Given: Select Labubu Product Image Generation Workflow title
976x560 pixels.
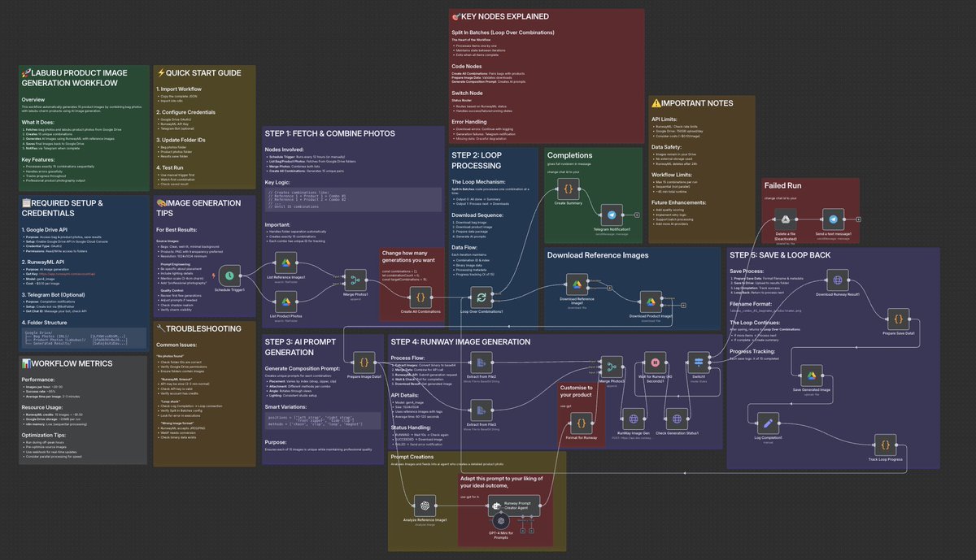Looking at the screenshot, I should [74, 78].
